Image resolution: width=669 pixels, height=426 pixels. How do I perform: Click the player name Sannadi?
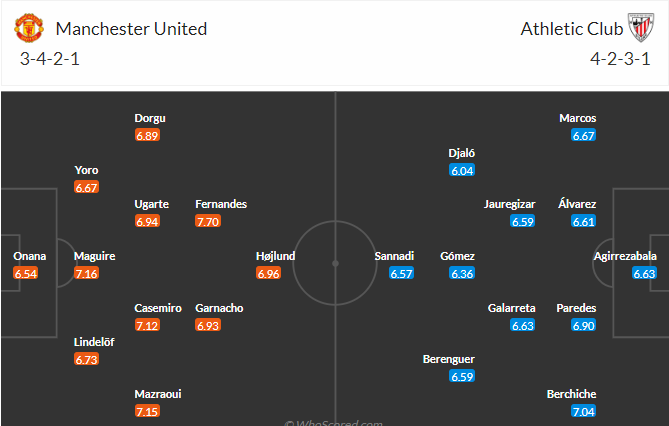point(394,256)
